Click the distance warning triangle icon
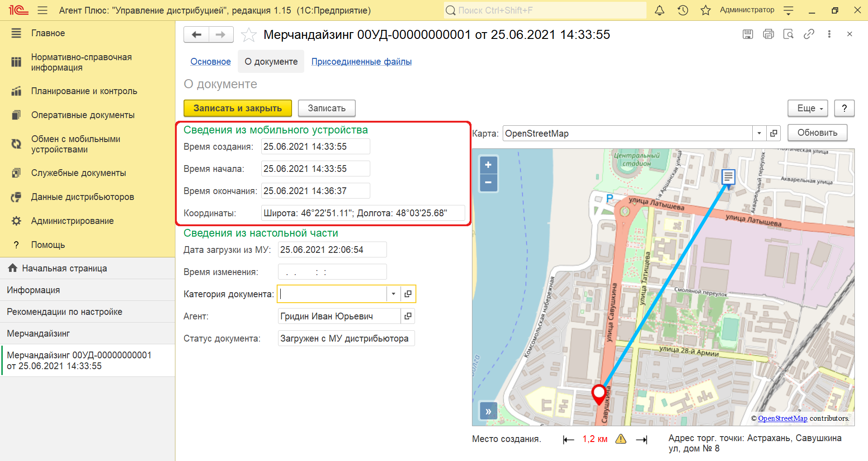 click(x=621, y=439)
